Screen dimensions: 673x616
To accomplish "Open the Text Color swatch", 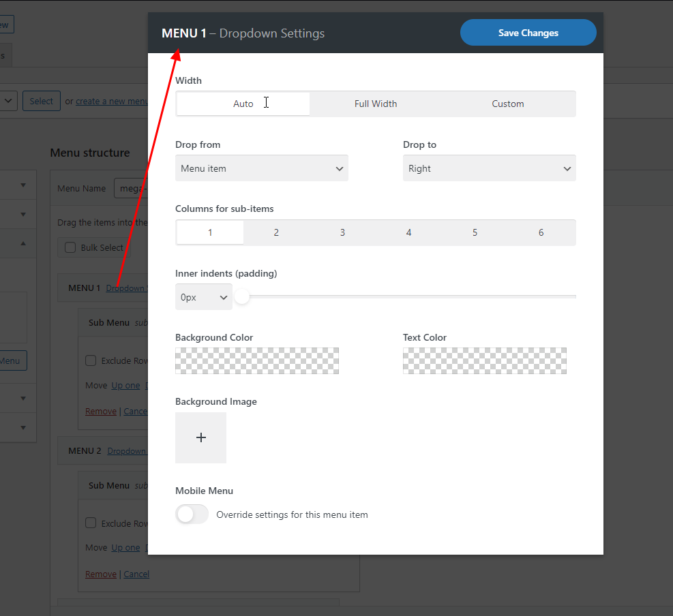I will coord(485,360).
